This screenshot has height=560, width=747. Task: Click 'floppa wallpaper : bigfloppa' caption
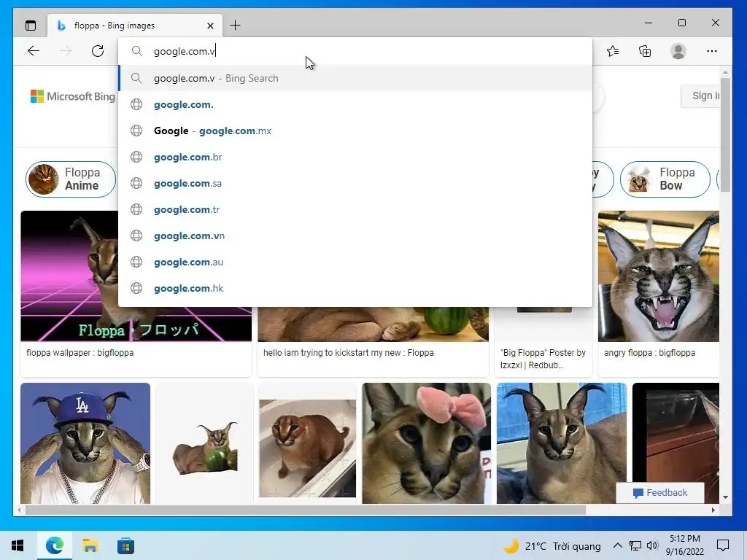(x=80, y=353)
